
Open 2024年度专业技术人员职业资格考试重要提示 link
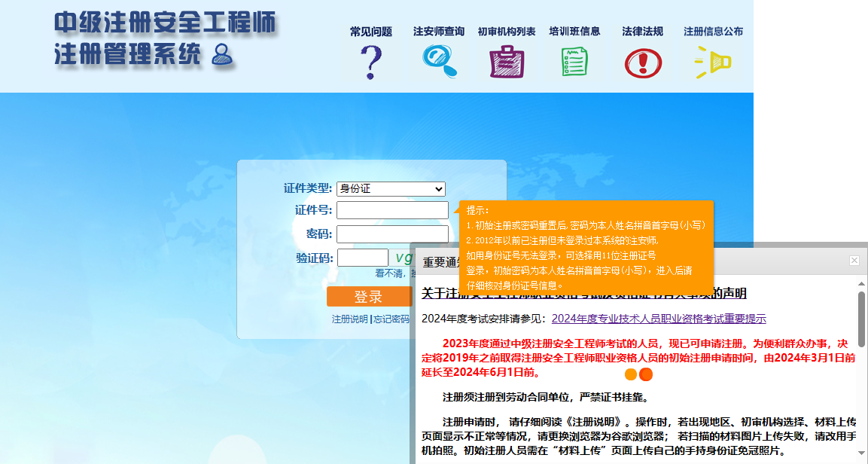pyautogui.click(x=659, y=319)
